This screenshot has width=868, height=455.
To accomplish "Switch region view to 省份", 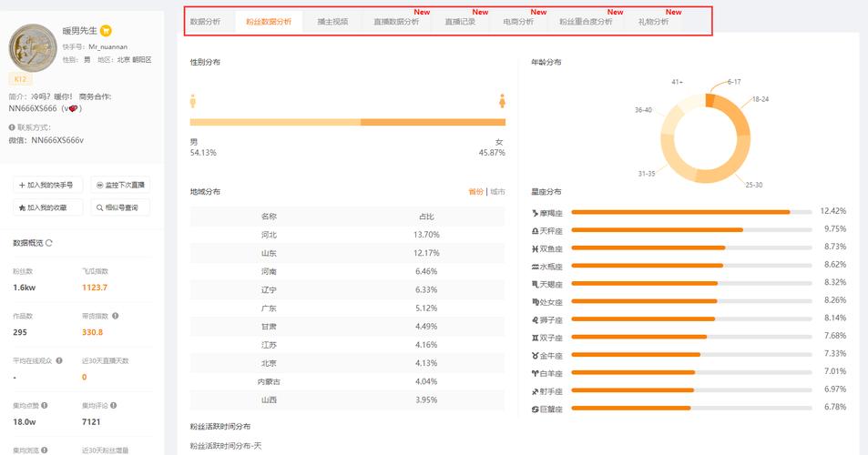I will coord(475,192).
